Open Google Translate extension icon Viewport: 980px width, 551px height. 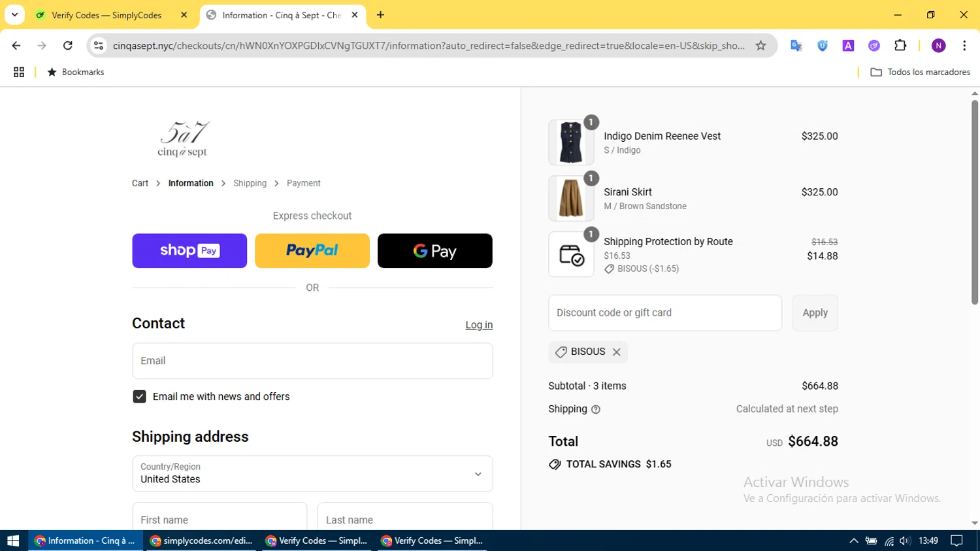(796, 46)
